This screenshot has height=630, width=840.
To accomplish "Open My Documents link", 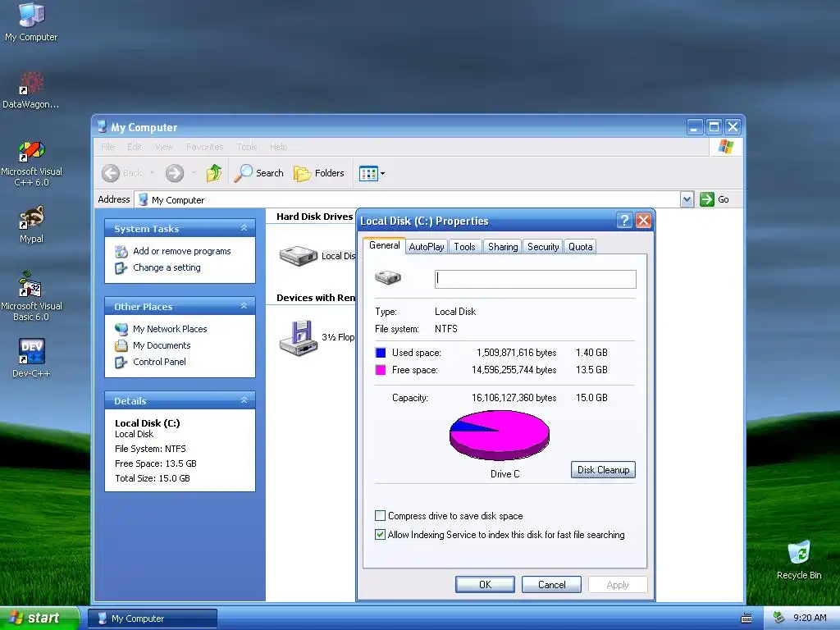I will click(x=162, y=345).
